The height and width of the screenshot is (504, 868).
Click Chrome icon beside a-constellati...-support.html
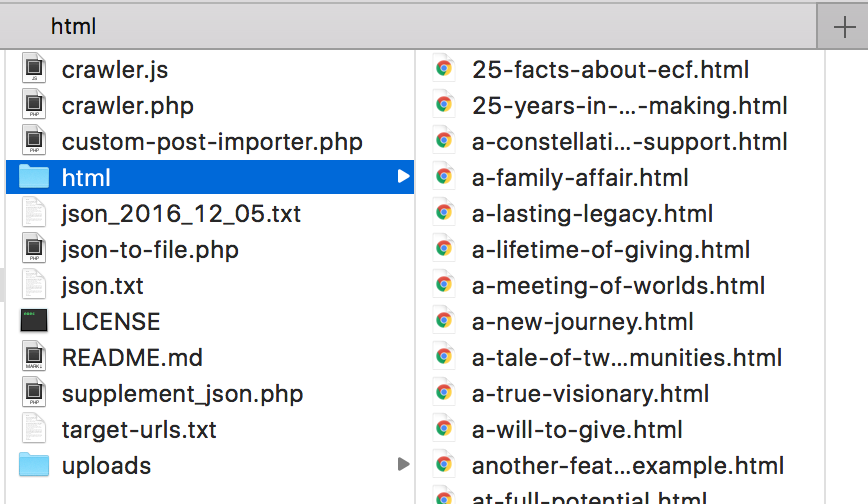click(443, 140)
